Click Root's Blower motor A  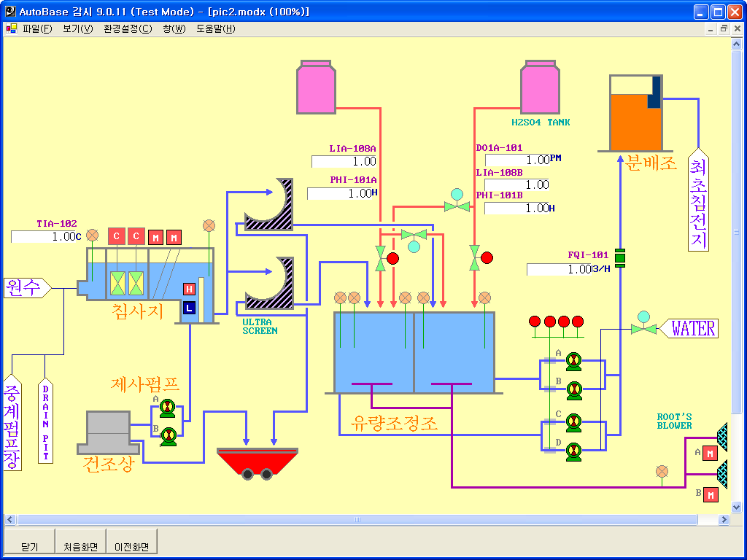pos(710,453)
